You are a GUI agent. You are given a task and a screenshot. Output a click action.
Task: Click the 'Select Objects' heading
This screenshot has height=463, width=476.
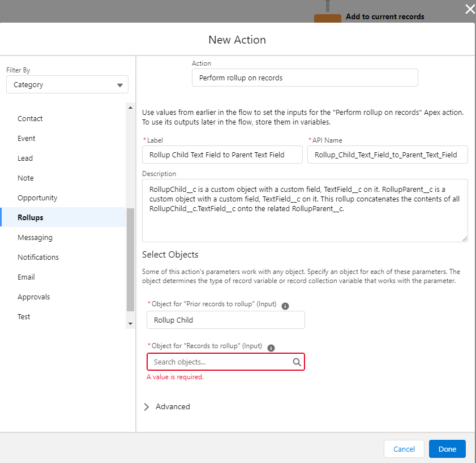pyautogui.click(x=170, y=254)
